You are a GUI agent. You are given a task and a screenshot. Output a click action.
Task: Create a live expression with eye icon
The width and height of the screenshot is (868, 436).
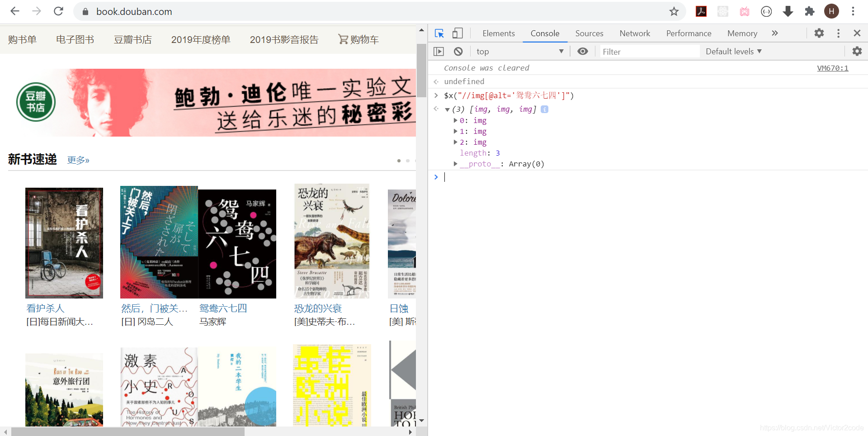point(583,52)
